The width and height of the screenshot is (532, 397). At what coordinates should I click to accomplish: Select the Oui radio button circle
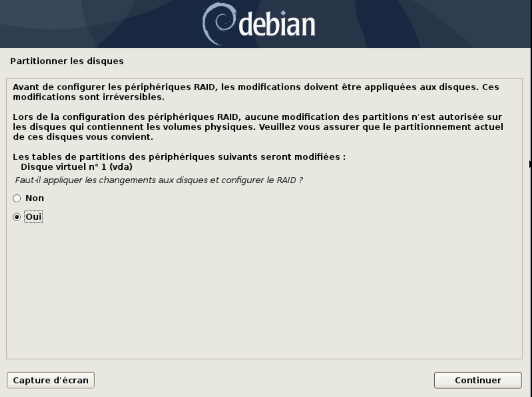(17, 217)
